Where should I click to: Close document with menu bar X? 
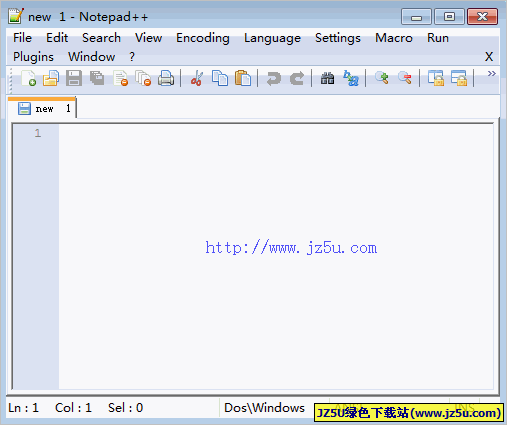[x=489, y=57]
